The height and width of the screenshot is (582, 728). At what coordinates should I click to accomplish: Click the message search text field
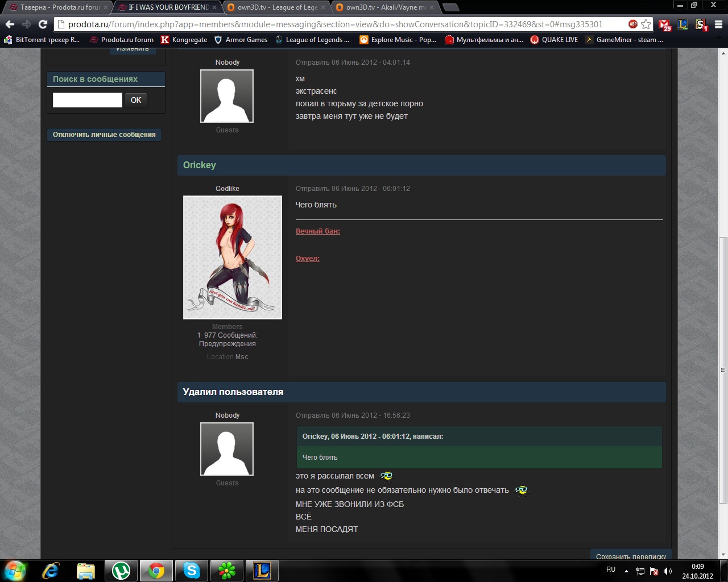87,100
